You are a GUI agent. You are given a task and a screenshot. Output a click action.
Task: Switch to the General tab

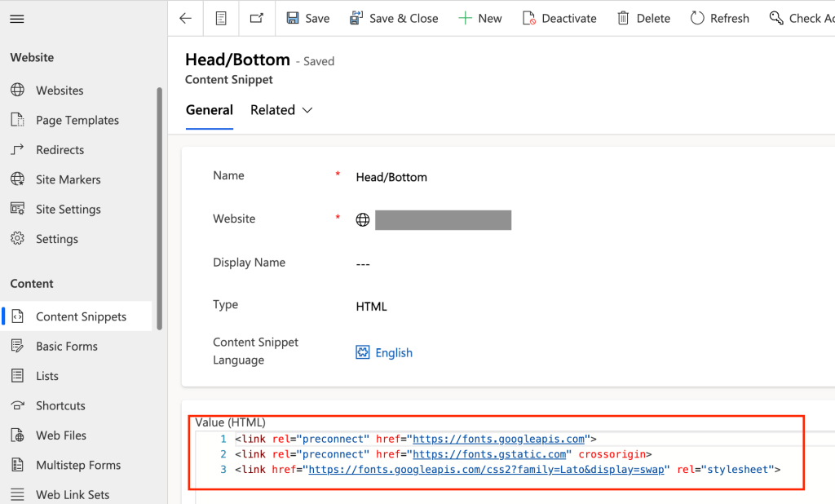click(x=210, y=110)
